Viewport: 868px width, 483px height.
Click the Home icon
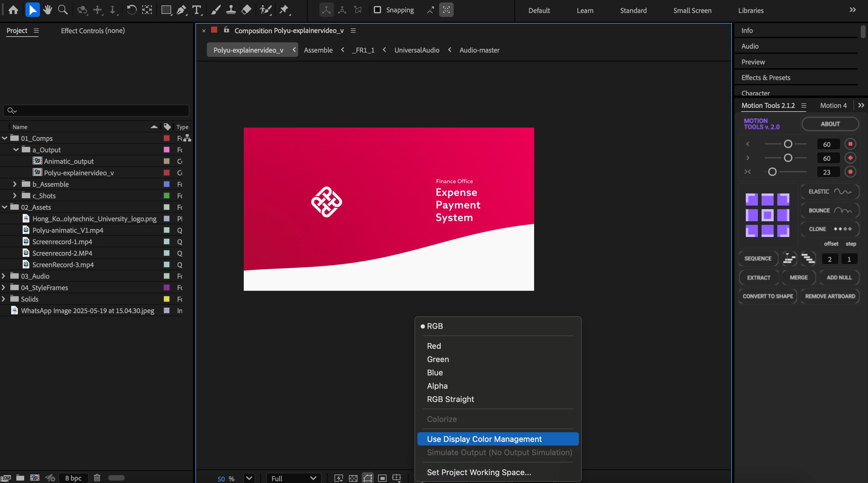[x=14, y=10]
